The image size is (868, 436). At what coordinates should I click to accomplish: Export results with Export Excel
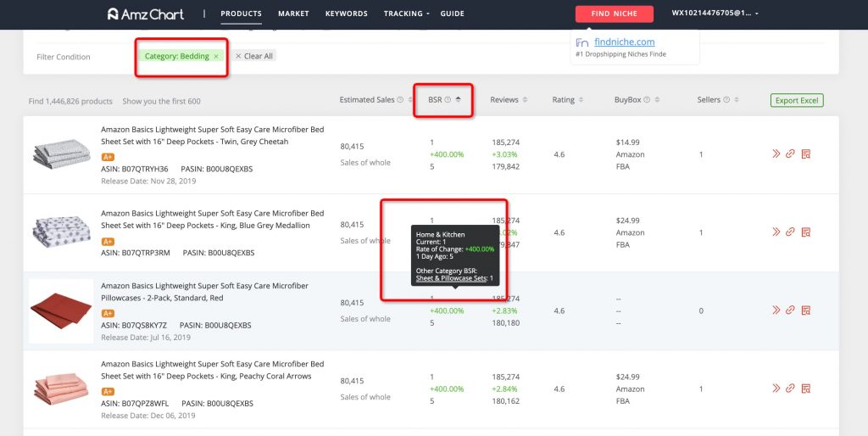797,100
